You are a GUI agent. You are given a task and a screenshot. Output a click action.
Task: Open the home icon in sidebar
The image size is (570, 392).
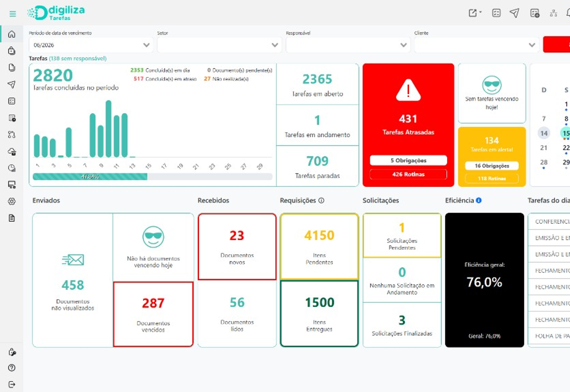(x=12, y=34)
